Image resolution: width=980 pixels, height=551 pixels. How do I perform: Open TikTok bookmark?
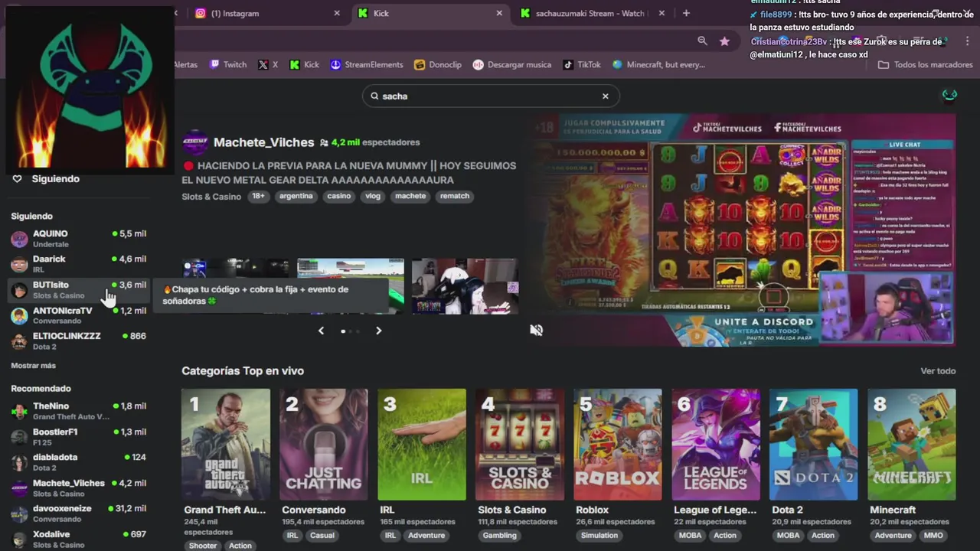tap(582, 64)
